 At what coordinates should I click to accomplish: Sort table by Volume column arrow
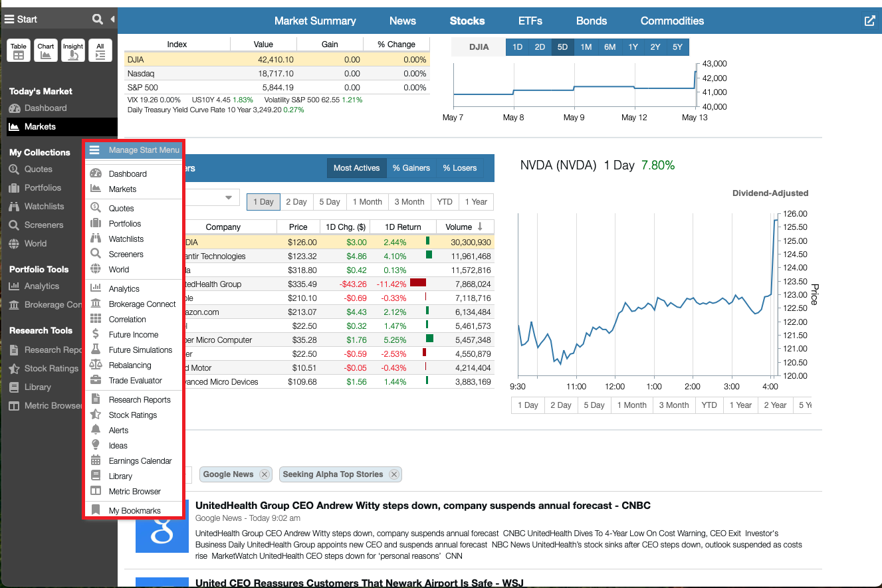[481, 227]
